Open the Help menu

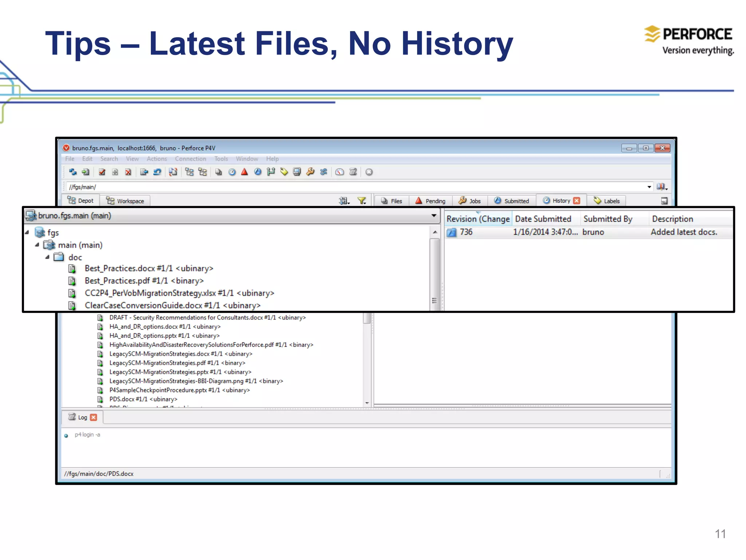272,159
